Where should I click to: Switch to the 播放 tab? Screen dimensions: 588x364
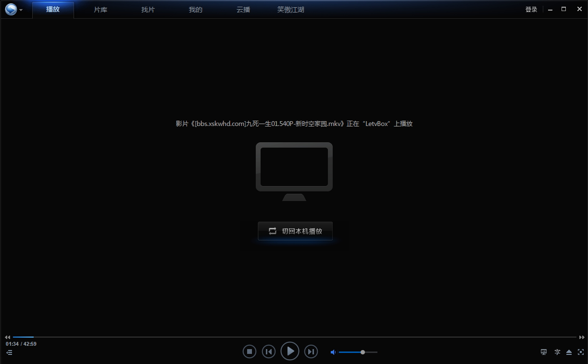53,10
